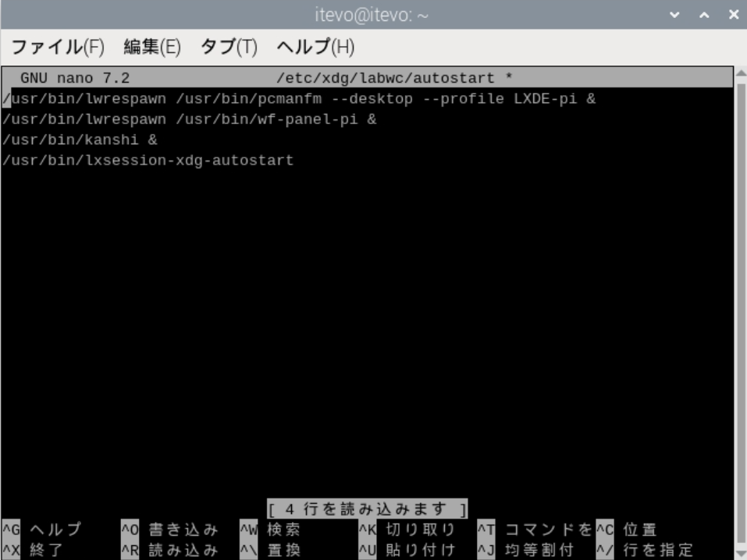The height and width of the screenshot is (560, 747).
Task: Open the ファイル(F) menu
Action: click(x=57, y=48)
